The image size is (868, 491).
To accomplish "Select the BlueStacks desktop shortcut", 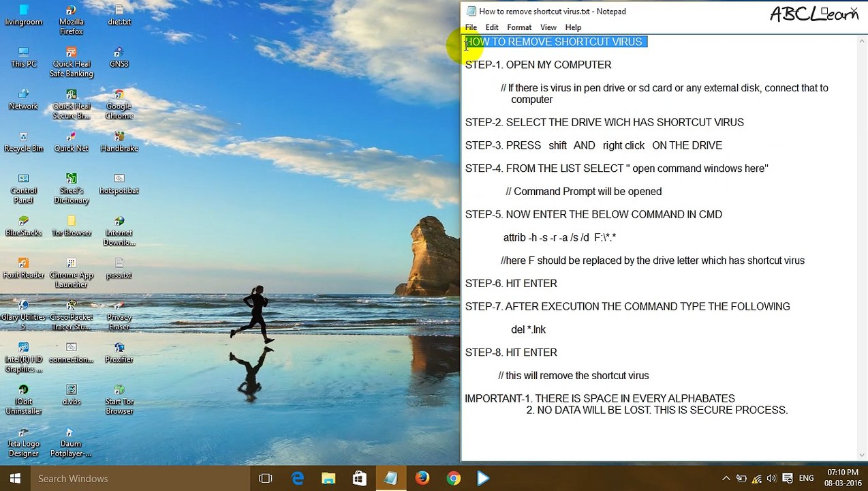I will 23,226.
